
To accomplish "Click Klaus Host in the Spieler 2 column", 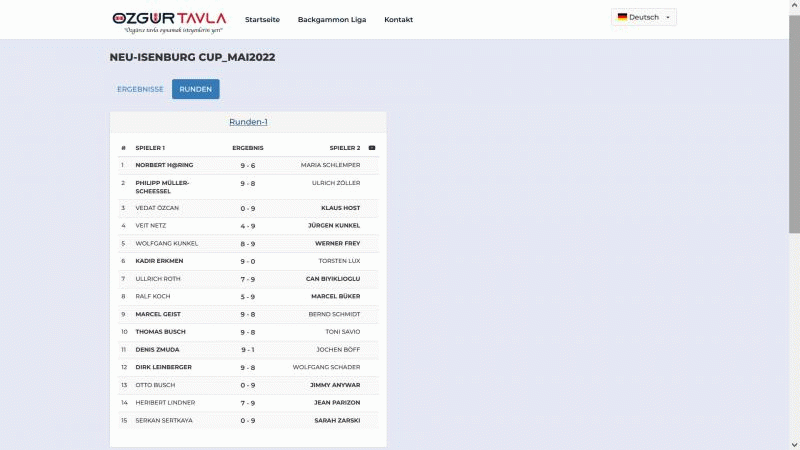I will point(340,208).
